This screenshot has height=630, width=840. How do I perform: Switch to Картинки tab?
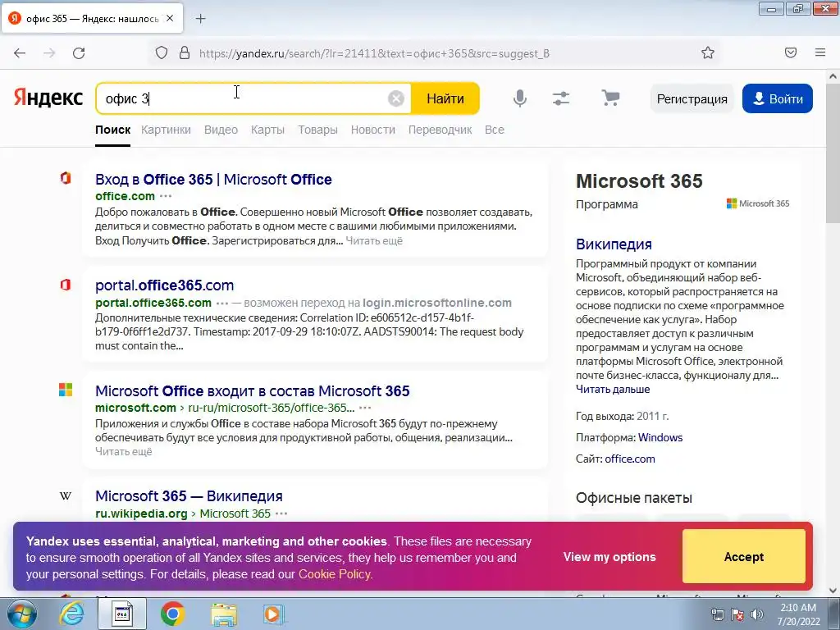166,130
